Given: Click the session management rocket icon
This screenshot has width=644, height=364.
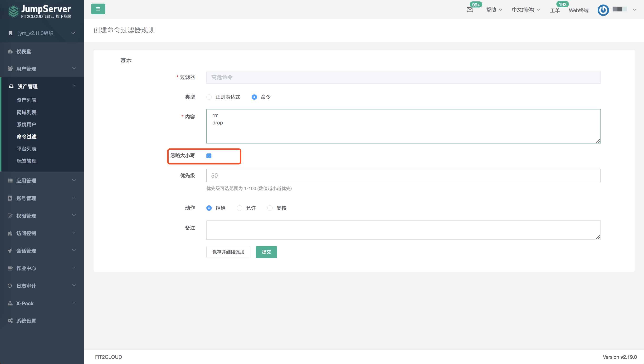Looking at the screenshot, I should tap(10, 251).
